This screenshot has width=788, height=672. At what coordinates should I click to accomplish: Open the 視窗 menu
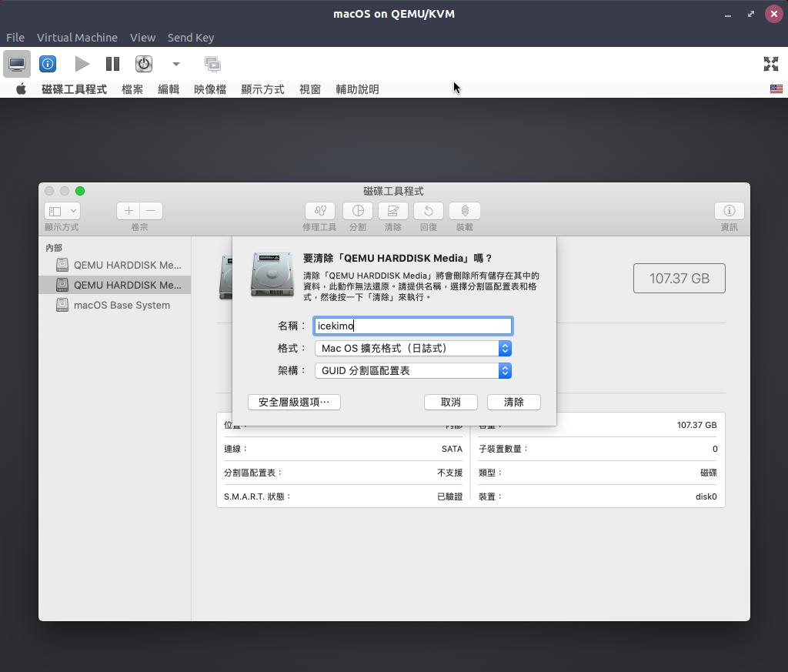point(310,89)
